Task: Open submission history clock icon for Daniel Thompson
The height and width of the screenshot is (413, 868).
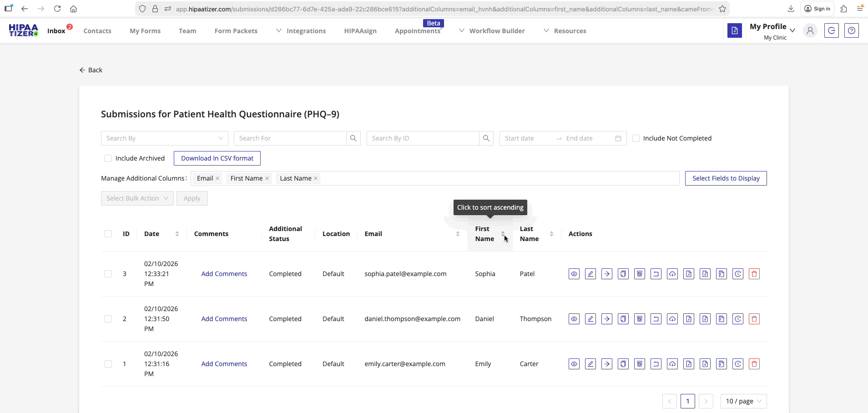Action: pyautogui.click(x=738, y=319)
